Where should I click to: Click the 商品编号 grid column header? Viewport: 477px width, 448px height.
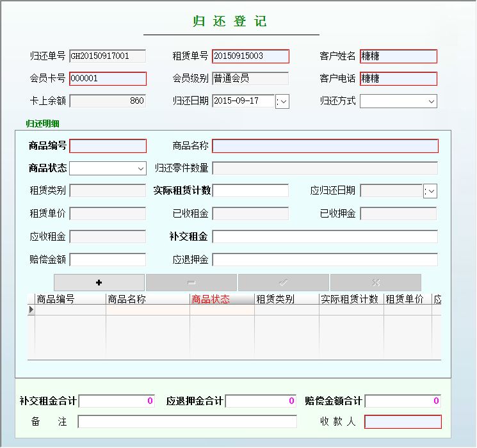(x=70, y=300)
